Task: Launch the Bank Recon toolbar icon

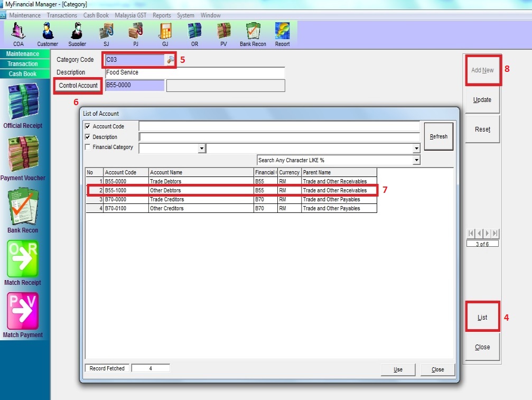Action: click(x=253, y=33)
